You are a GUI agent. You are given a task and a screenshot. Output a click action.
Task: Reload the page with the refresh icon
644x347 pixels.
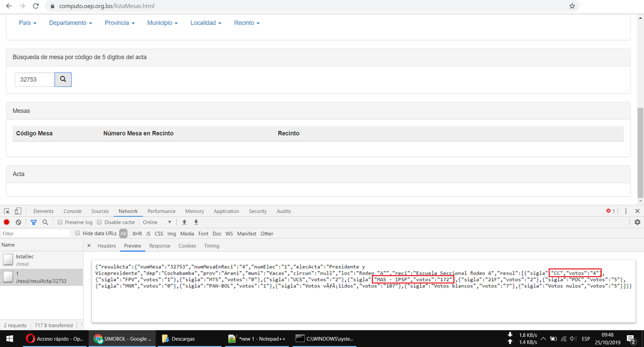point(35,6)
